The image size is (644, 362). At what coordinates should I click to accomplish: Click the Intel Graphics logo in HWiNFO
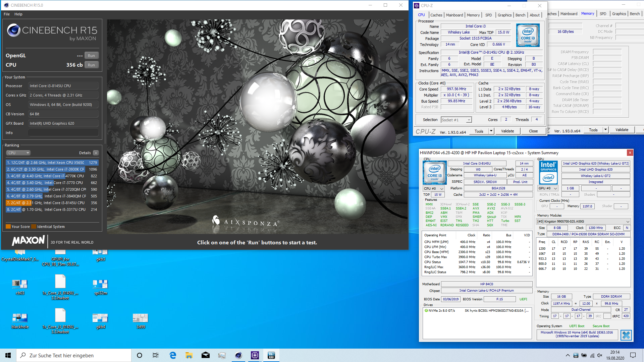pos(548,172)
